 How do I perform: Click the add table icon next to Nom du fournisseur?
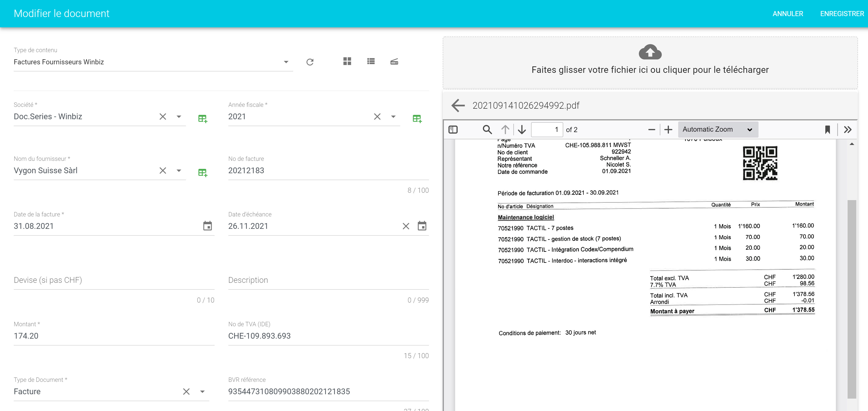[x=202, y=172]
